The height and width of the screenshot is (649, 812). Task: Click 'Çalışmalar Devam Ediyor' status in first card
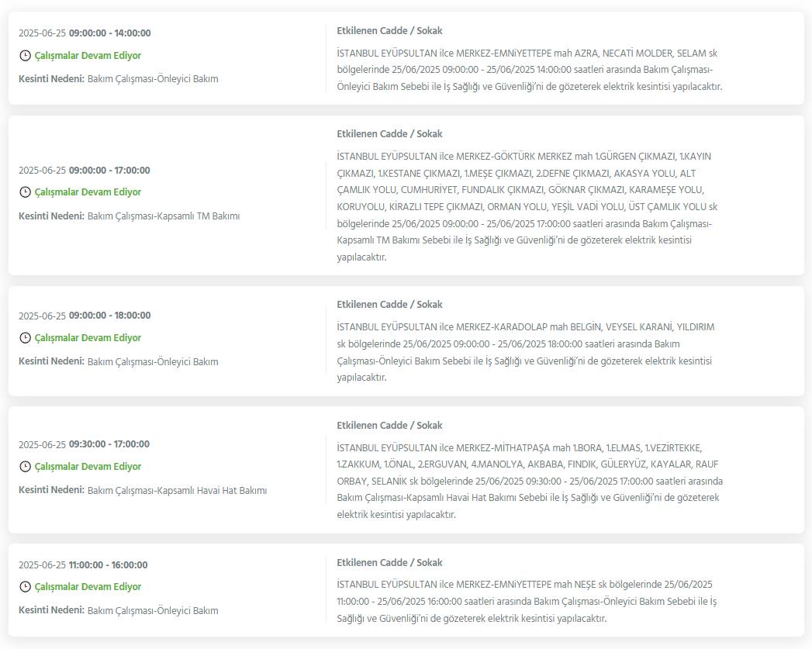click(x=88, y=55)
